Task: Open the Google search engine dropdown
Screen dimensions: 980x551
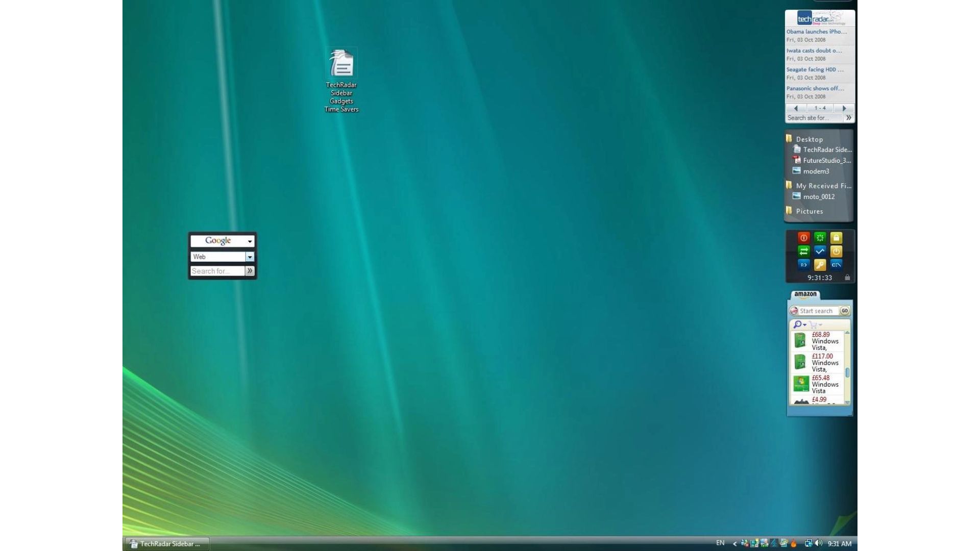Action: pos(250,241)
